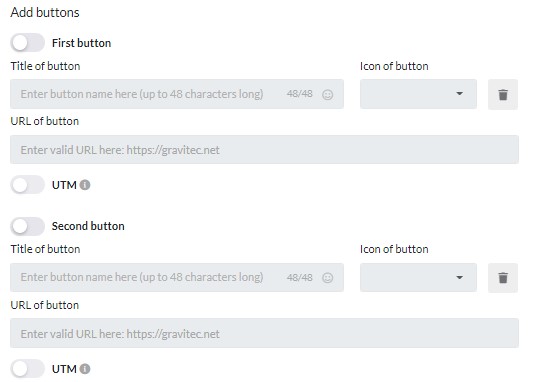Open emoji picker in second button title
The image size is (549, 382).
(x=327, y=278)
